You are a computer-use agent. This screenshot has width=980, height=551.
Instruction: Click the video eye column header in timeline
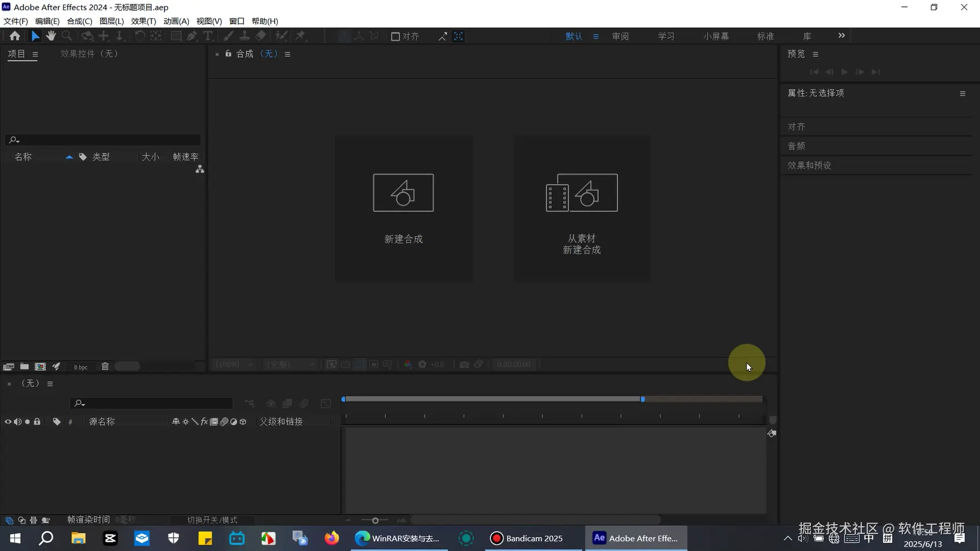coord(8,422)
